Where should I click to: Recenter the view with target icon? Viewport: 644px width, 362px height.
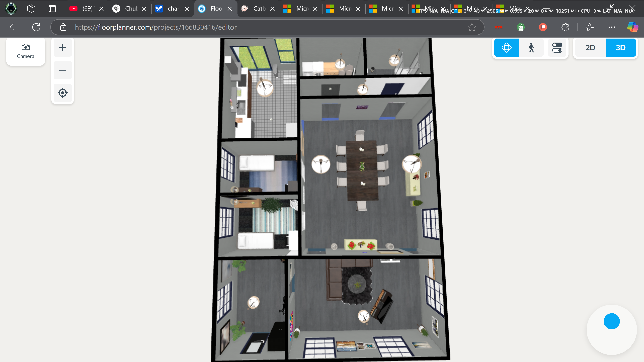[x=63, y=93]
